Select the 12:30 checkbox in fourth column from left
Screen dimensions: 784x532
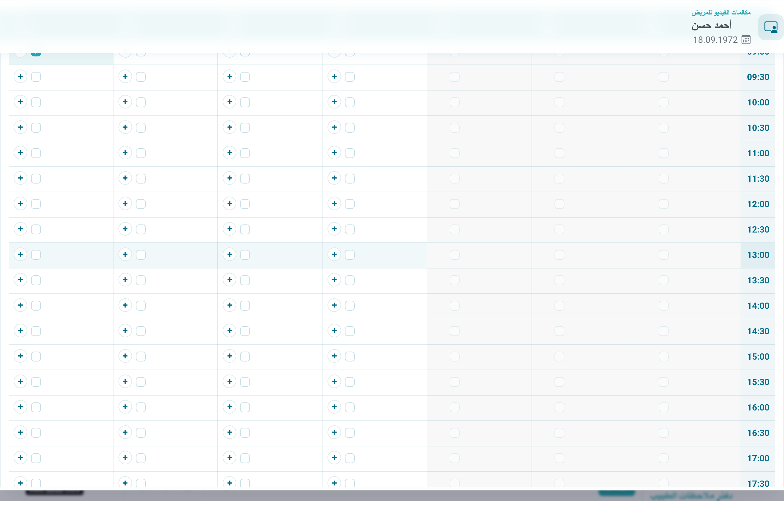point(350,229)
